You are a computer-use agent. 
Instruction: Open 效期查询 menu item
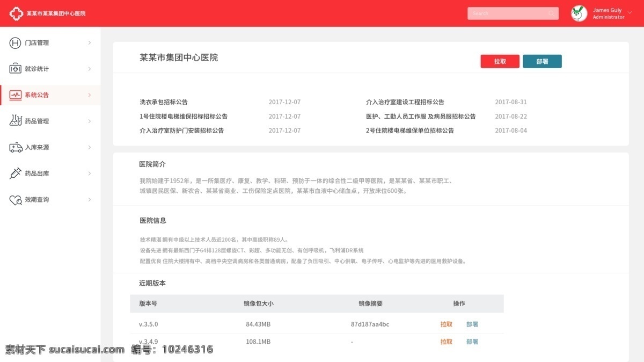(x=50, y=200)
